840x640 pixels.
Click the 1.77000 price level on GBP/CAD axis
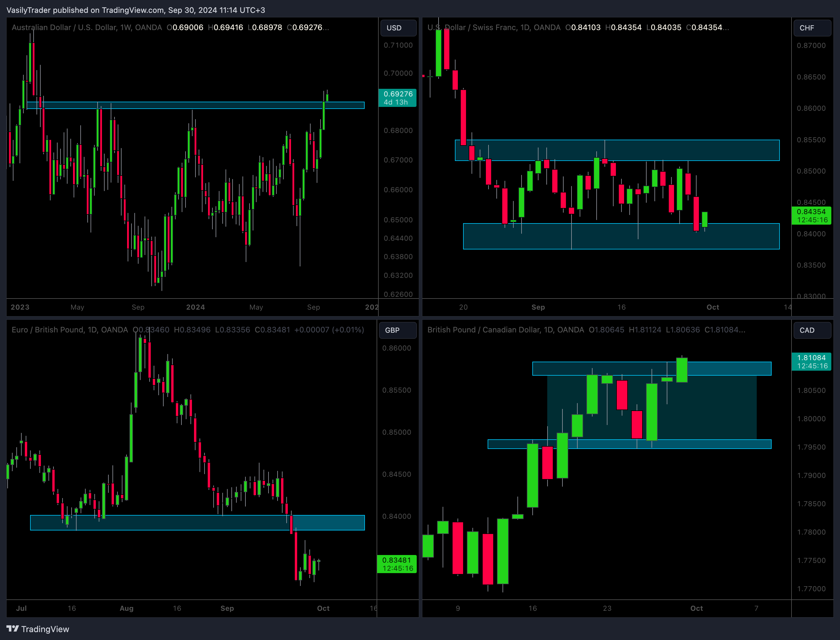click(x=811, y=589)
